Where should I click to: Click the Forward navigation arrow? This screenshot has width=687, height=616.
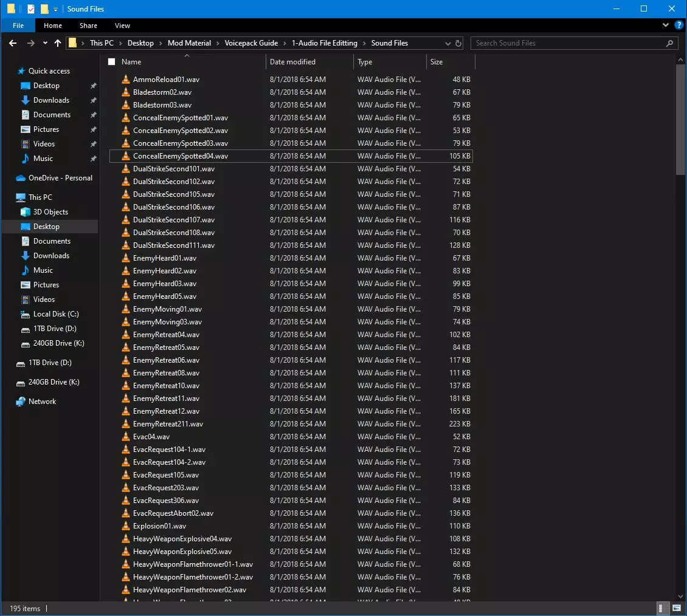30,43
